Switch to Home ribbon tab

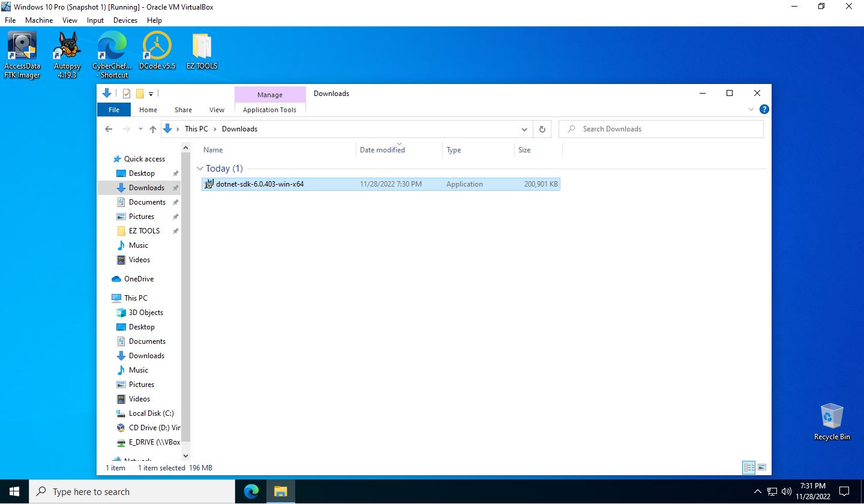coord(148,110)
